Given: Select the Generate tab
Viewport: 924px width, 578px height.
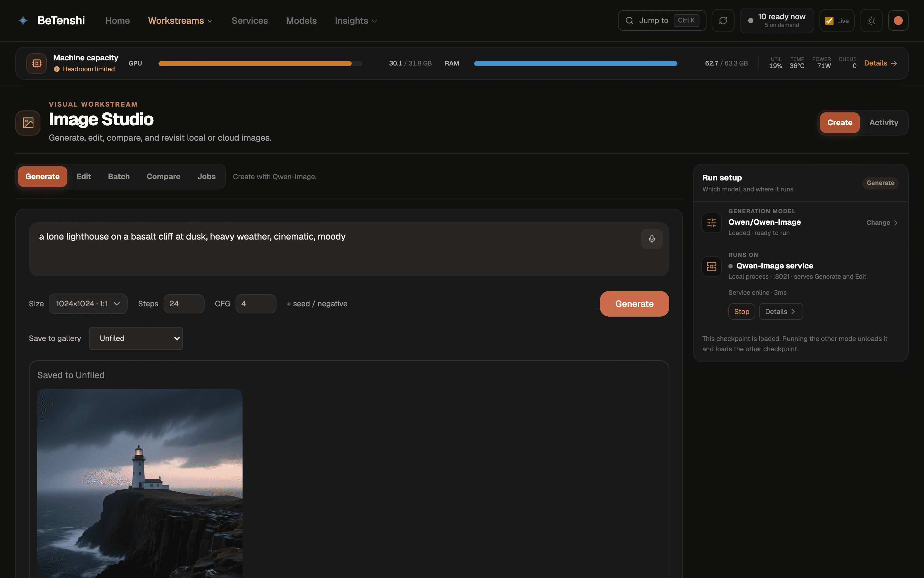Looking at the screenshot, I should pos(42,177).
